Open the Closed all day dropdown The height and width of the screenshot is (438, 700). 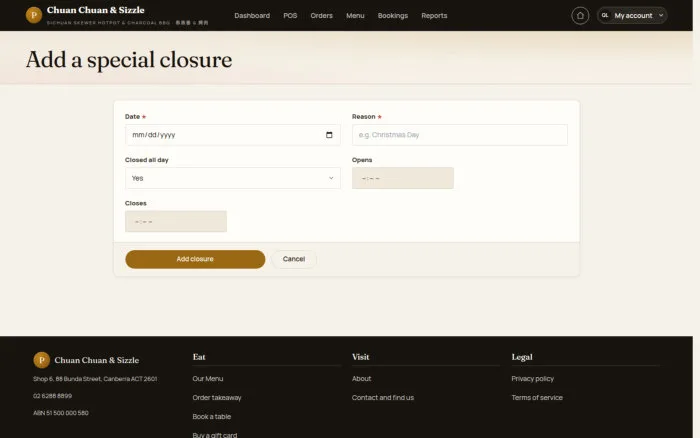pyautogui.click(x=233, y=178)
